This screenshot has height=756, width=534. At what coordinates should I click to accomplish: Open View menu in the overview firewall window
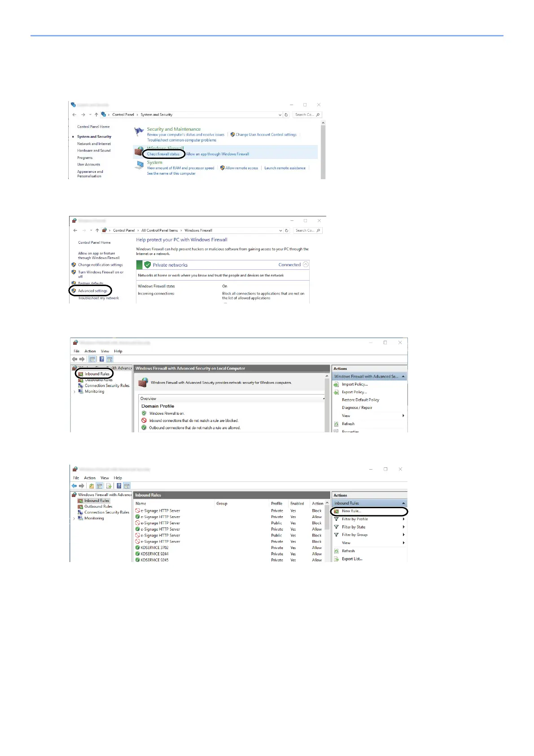(105, 351)
